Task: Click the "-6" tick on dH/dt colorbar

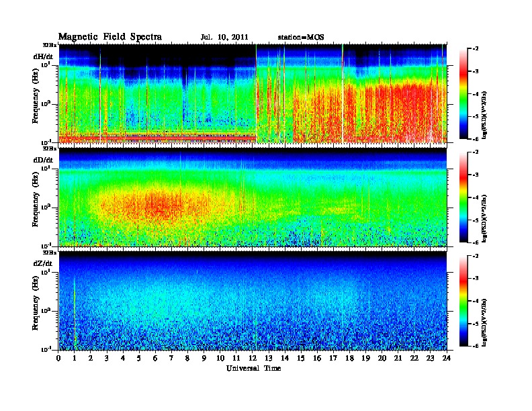Action: [x=476, y=139]
